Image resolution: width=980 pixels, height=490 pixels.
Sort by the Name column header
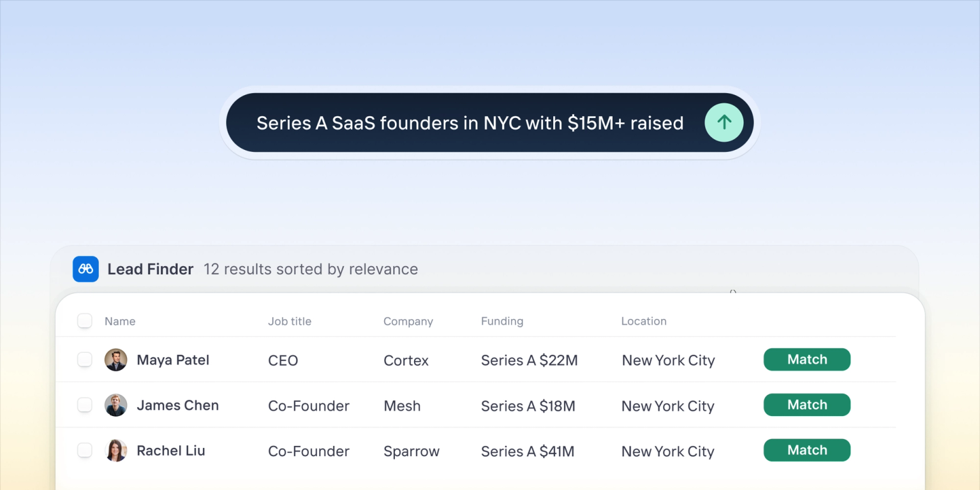(120, 322)
